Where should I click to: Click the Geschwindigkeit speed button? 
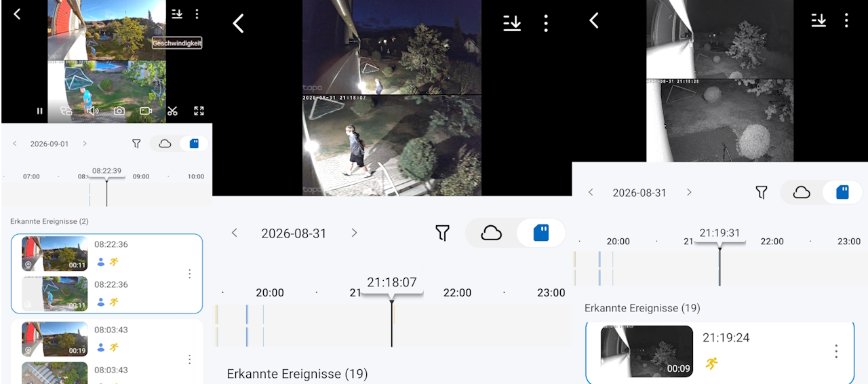(x=177, y=43)
